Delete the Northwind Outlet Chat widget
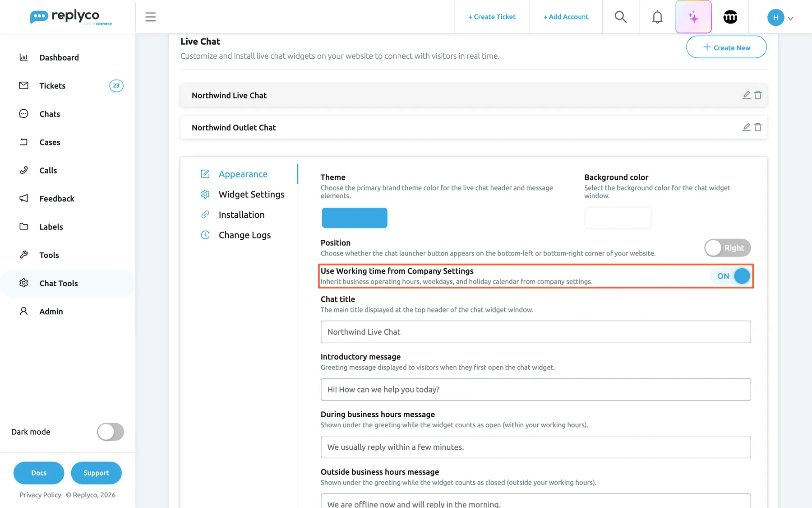The width and height of the screenshot is (812, 508). point(758,127)
